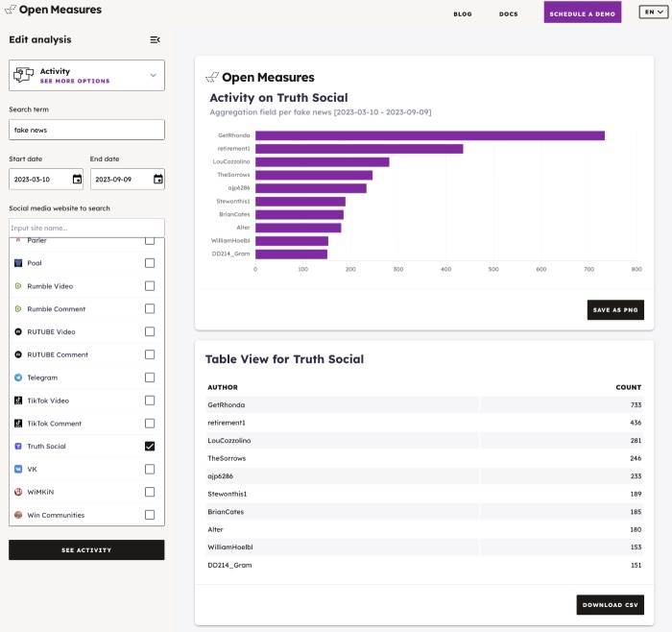The height and width of the screenshot is (632, 672).
Task: Select GetRhonda row in table
Action: click(x=424, y=404)
